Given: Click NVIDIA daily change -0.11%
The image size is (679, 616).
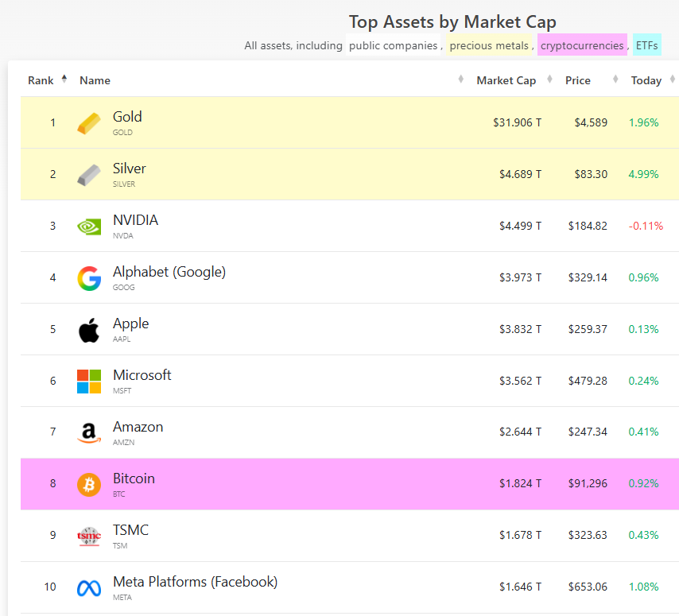Looking at the screenshot, I should point(646,226).
